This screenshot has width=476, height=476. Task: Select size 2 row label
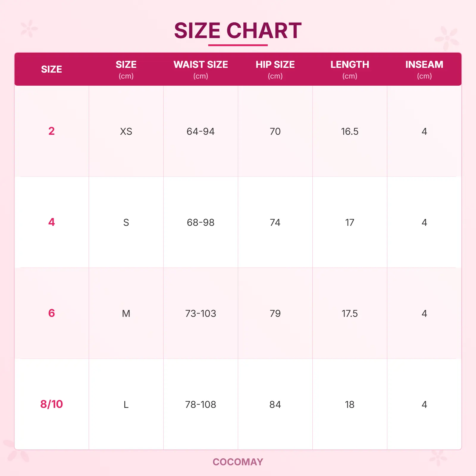click(51, 131)
